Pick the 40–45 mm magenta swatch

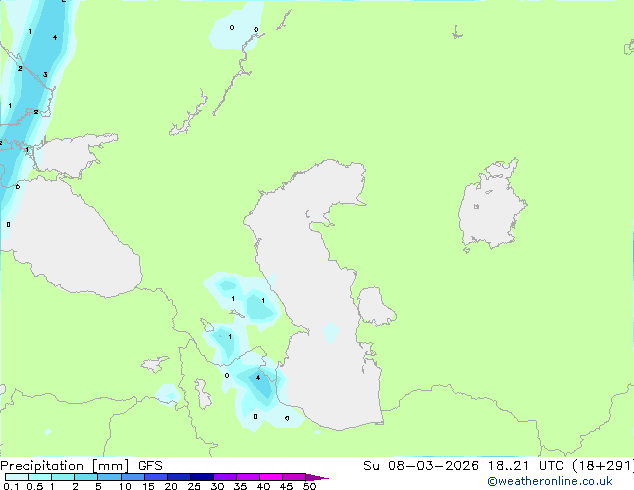click(271, 477)
